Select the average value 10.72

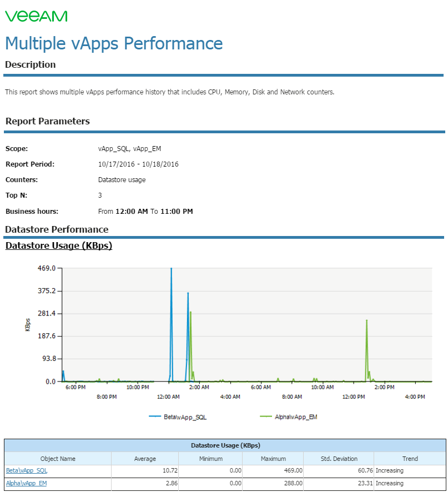point(170,471)
